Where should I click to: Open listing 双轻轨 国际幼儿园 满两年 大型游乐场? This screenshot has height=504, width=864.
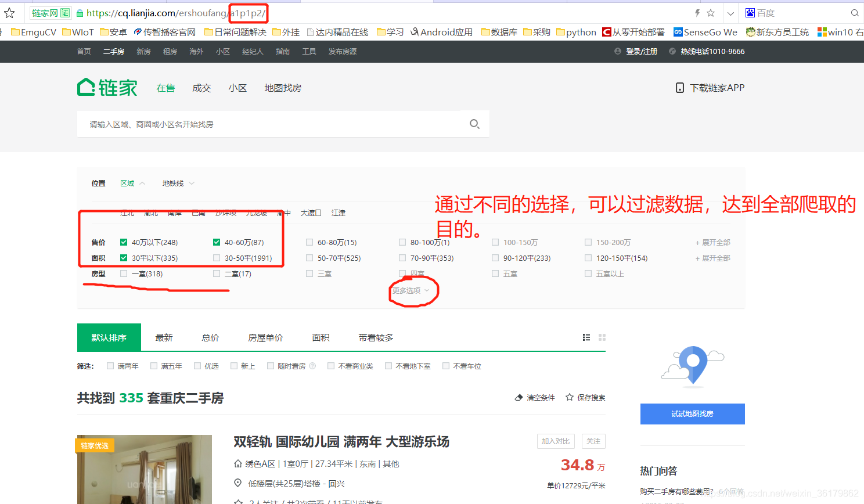[341, 442]
